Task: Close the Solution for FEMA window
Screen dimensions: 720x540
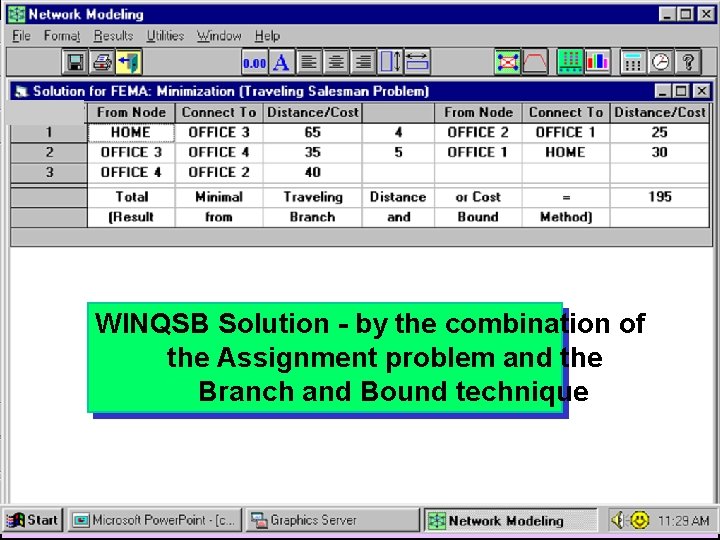Action: [702, 91]
